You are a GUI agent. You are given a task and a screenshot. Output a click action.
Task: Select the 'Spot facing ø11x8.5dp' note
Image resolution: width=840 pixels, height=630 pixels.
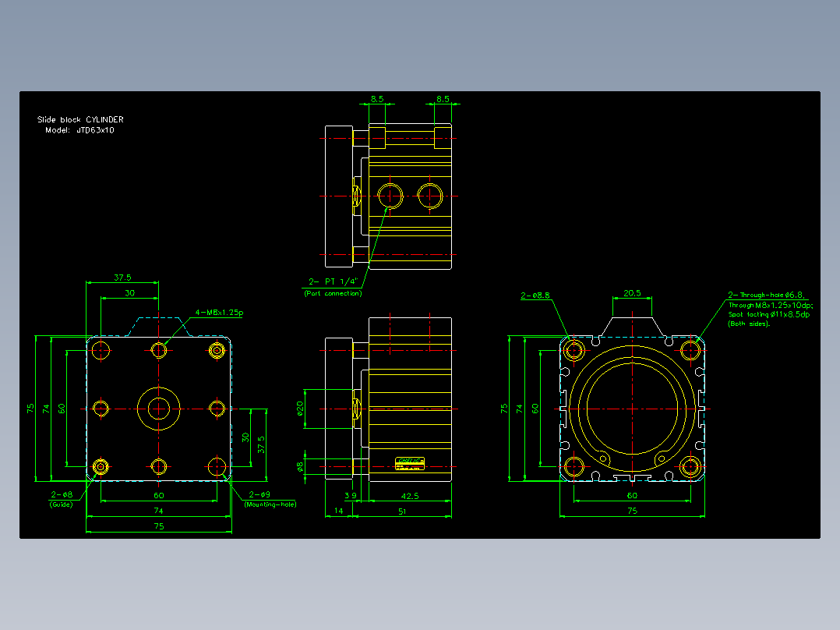click(x=769, y=315)
